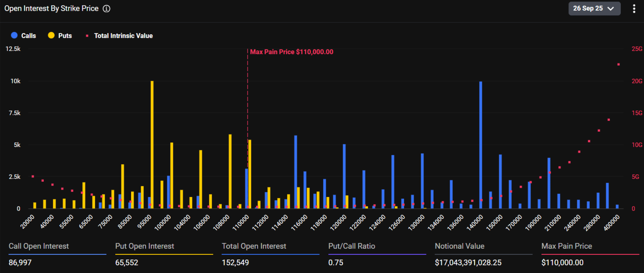Click the chevron arrow in expiry selector
The width and height of the screenshot is (644, 273).
[611, 9]
